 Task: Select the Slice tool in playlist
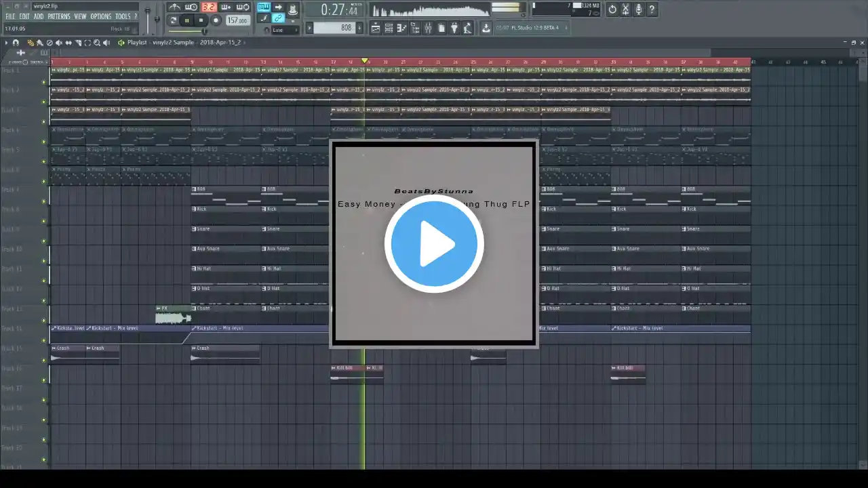pos(78,43)
